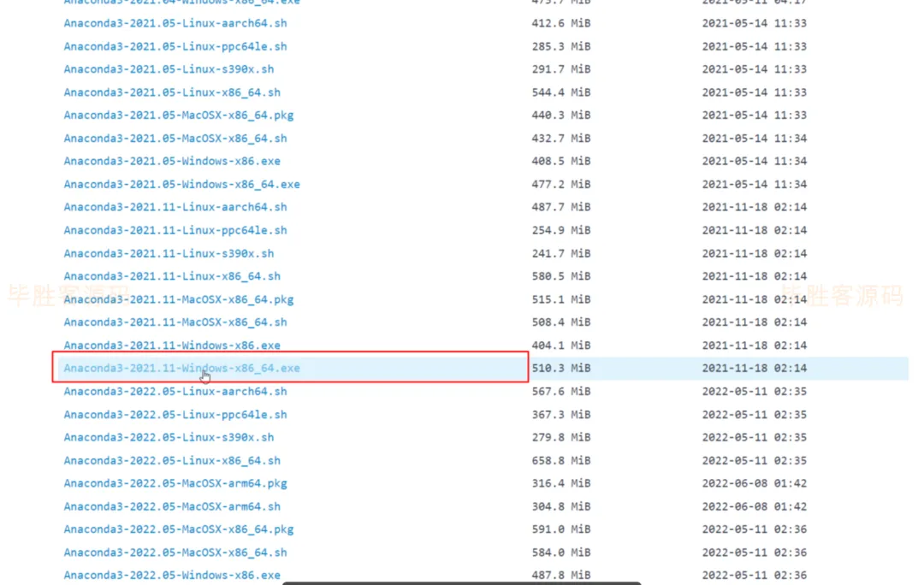Select the 440.3 MiB size value
This screenshot has width=924, height=585.
pos(561,115)
